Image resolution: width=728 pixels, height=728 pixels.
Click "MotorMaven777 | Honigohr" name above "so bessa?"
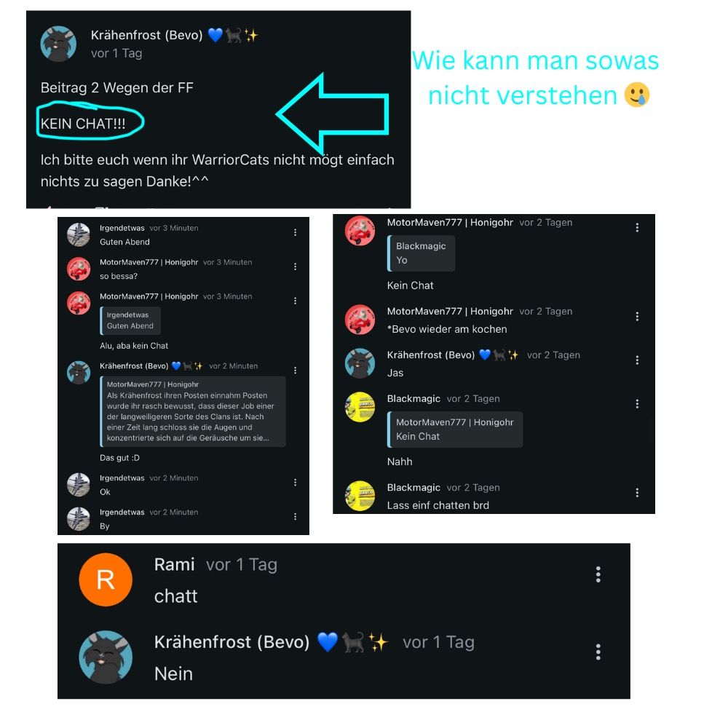coord(149,262)
